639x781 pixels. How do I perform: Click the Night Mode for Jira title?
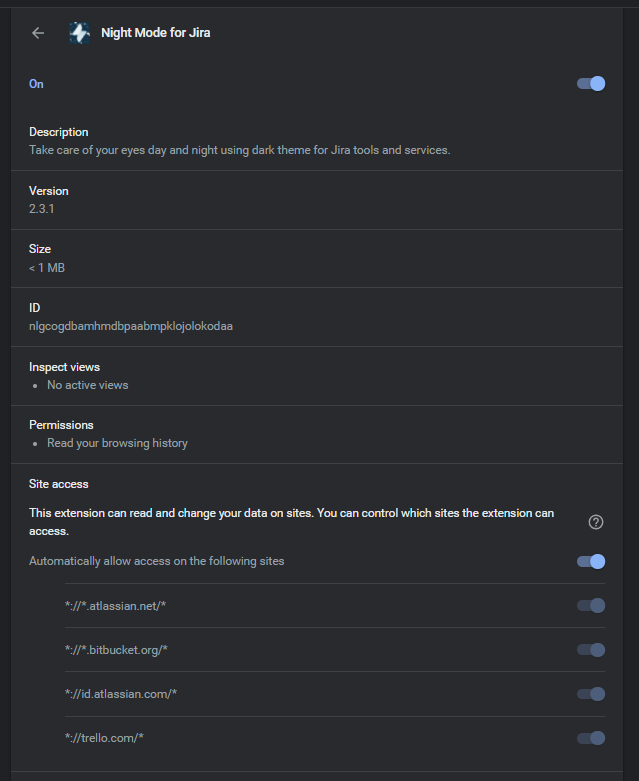(155, 33)
